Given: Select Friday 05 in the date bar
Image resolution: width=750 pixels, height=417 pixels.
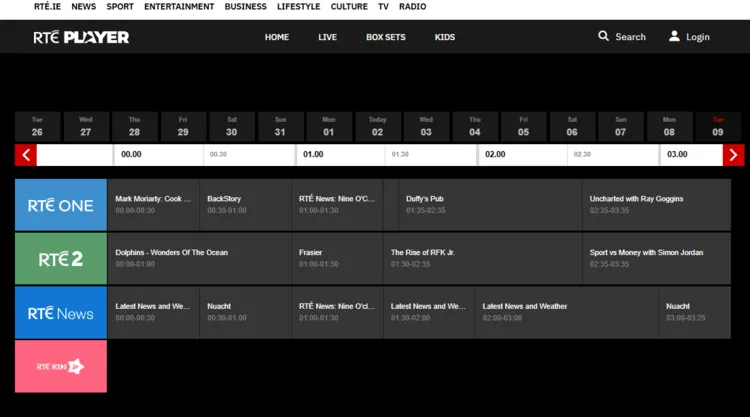Looking at the screenshot, I should (x=524, y=127).
